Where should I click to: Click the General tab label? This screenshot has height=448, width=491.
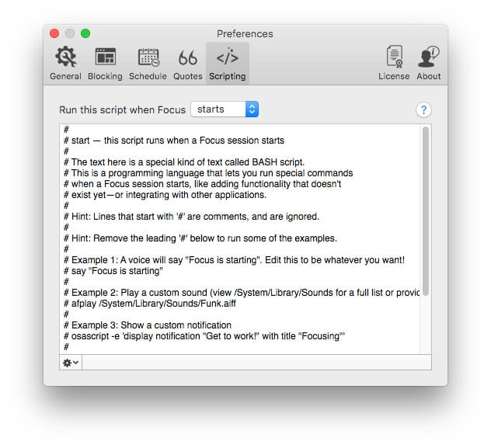click(x=65, y=76)
